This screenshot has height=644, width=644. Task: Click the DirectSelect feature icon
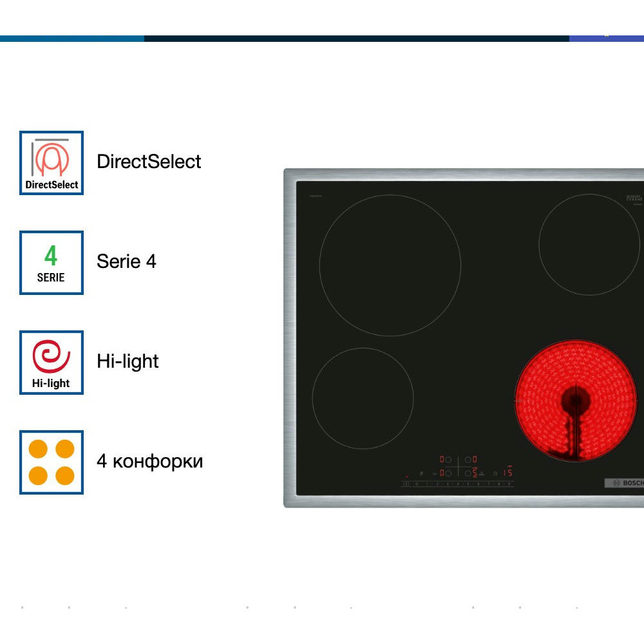click(52, 163)
